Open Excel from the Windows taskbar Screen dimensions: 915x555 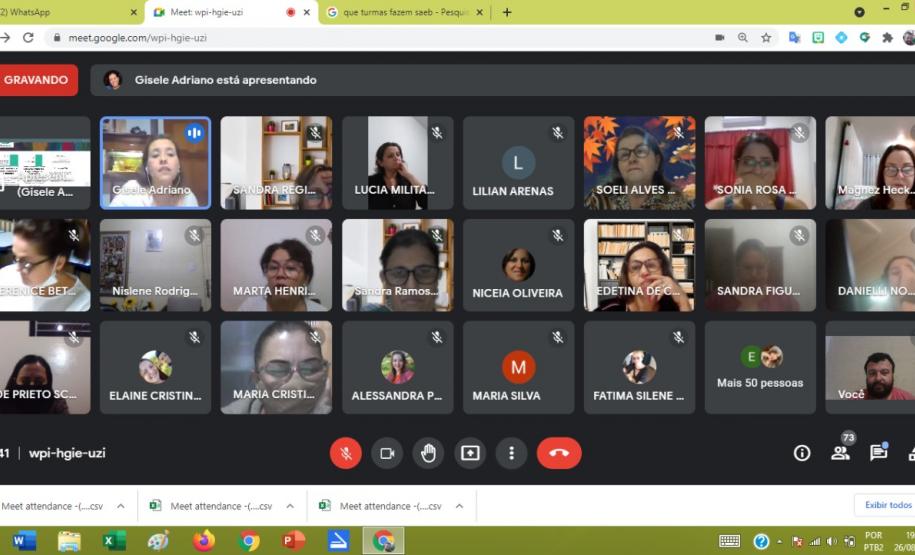point(114,541)
